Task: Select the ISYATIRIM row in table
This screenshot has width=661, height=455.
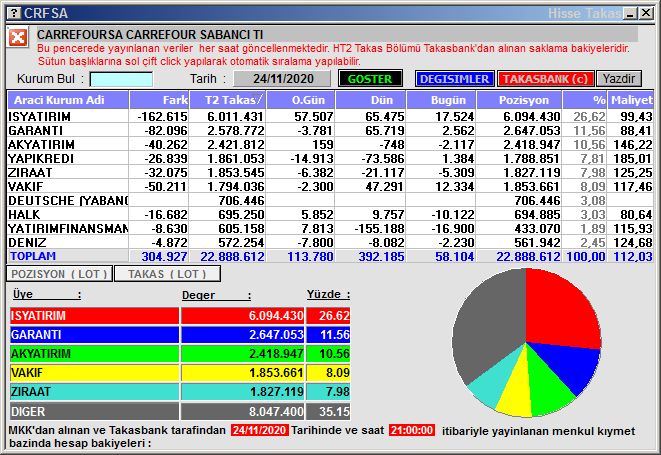Action: pos(330,116)
